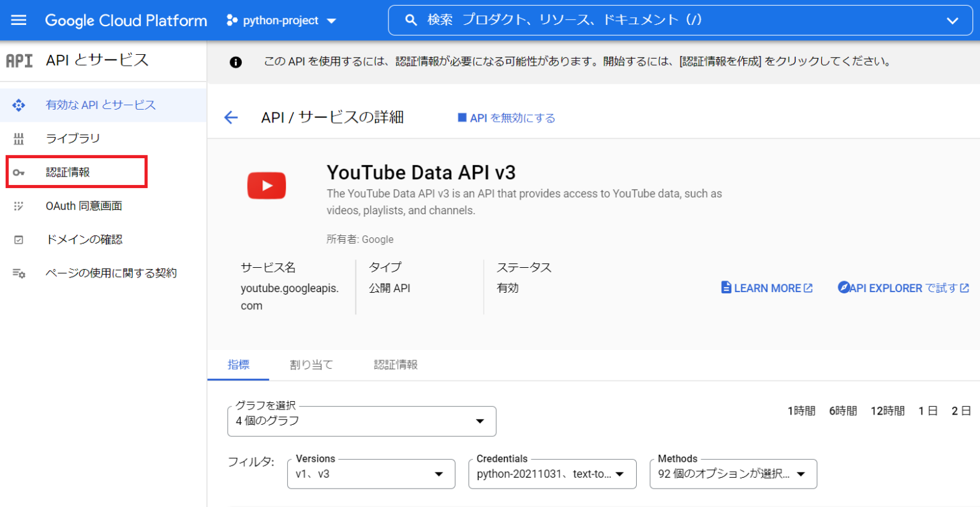Image resolution: width=980 pixels, height=507 pixels.
Task: Click the magnifier icon in the search bar
Action: [x=410, y=20]
